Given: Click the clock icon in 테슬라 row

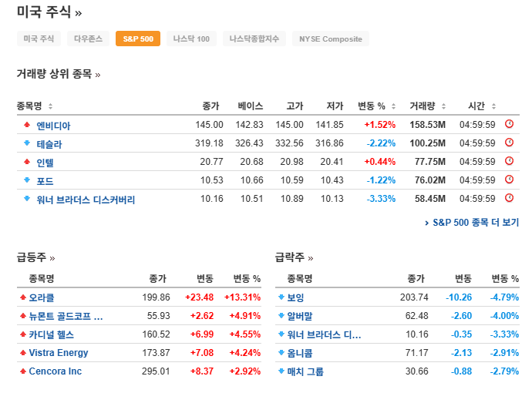Looking at the screenshot, I should coord(510,143).
